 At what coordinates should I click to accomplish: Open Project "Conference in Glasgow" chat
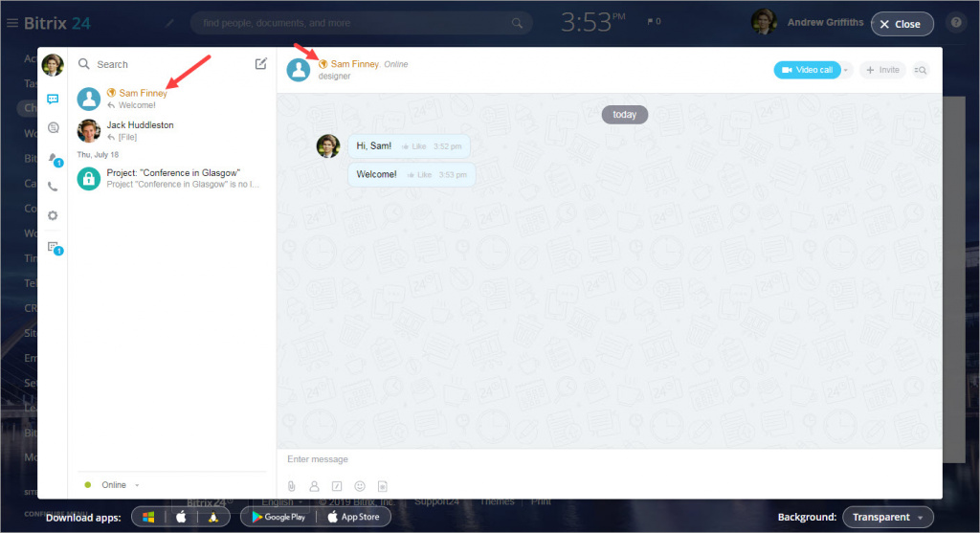[x=172, y=178]
